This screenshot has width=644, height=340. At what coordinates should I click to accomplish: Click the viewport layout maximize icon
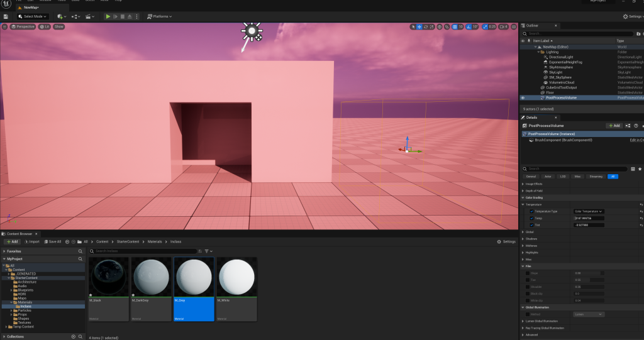[514, 26]
